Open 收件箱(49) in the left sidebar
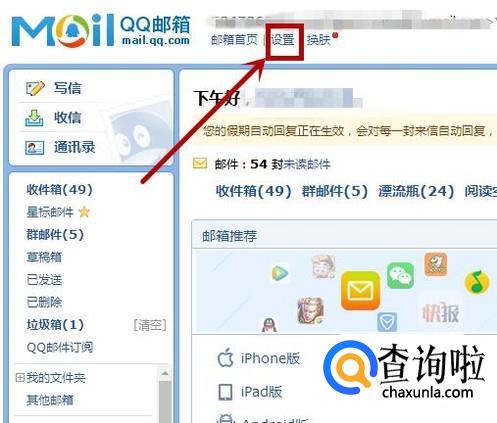497x423 pixels. (x=59, y=190)
